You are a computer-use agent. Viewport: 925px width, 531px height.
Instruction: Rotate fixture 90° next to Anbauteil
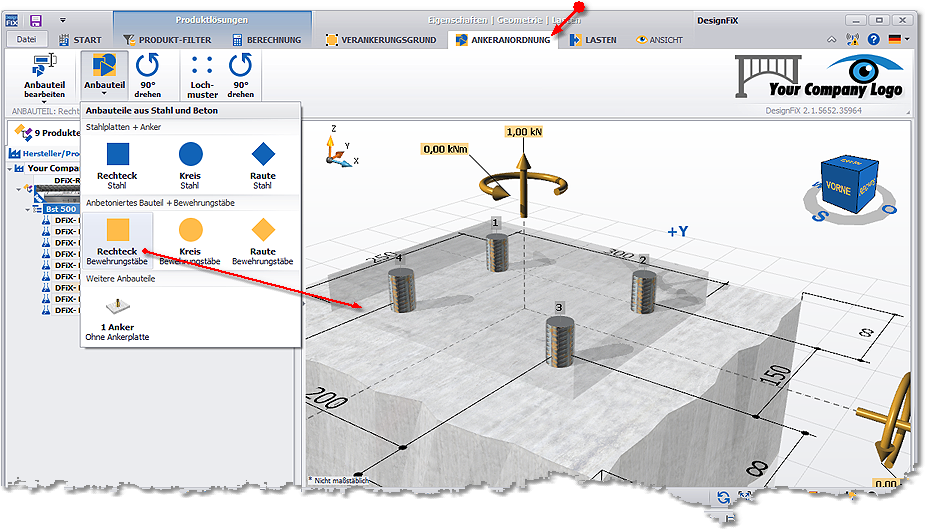[x=147, y=75]
